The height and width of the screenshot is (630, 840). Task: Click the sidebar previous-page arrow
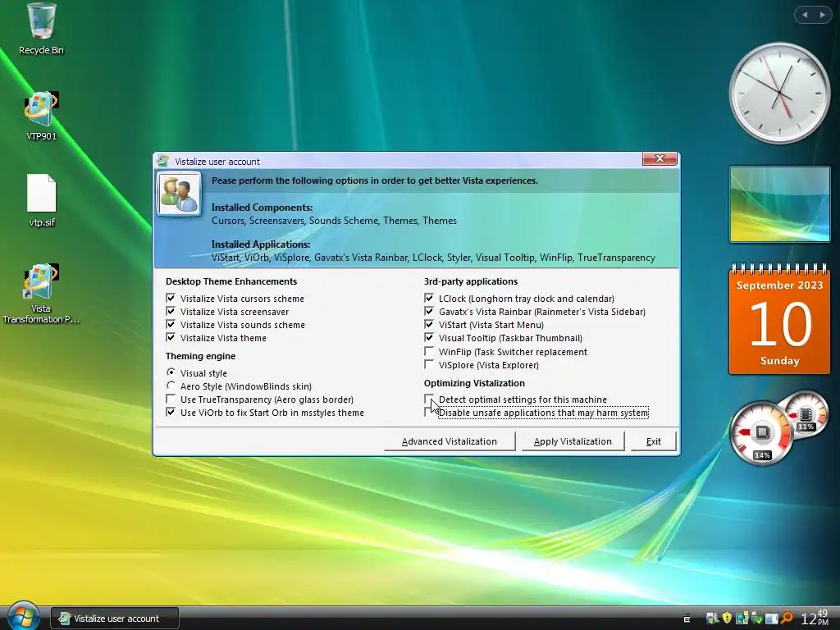tap(805, 15)
